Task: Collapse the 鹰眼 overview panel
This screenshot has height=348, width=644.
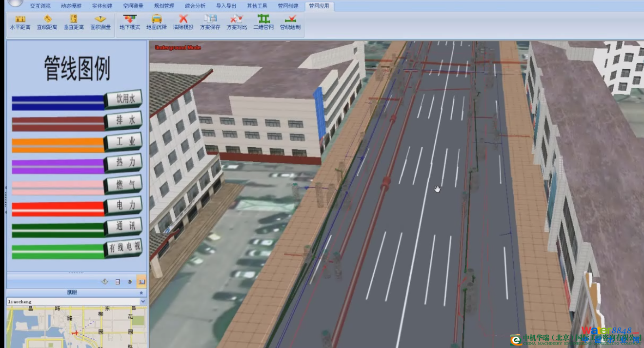Action: click(x=141, y=293)
